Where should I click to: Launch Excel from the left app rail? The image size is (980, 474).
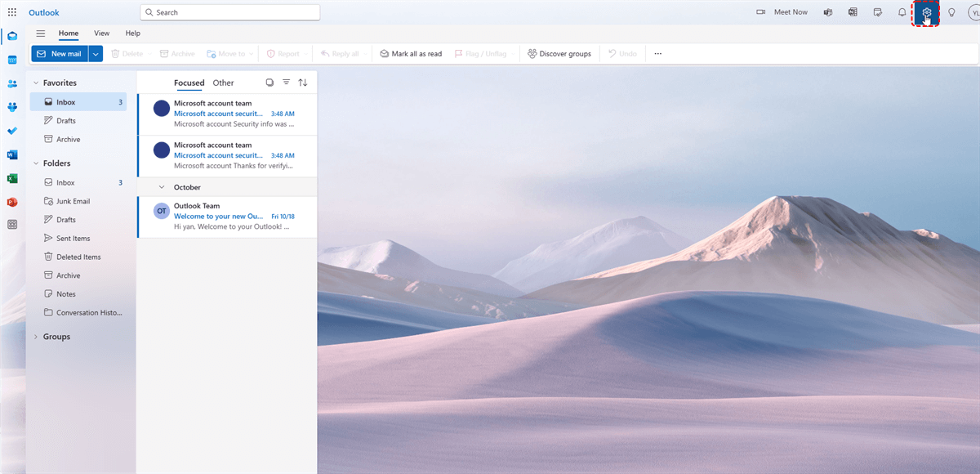pos(12,178)
